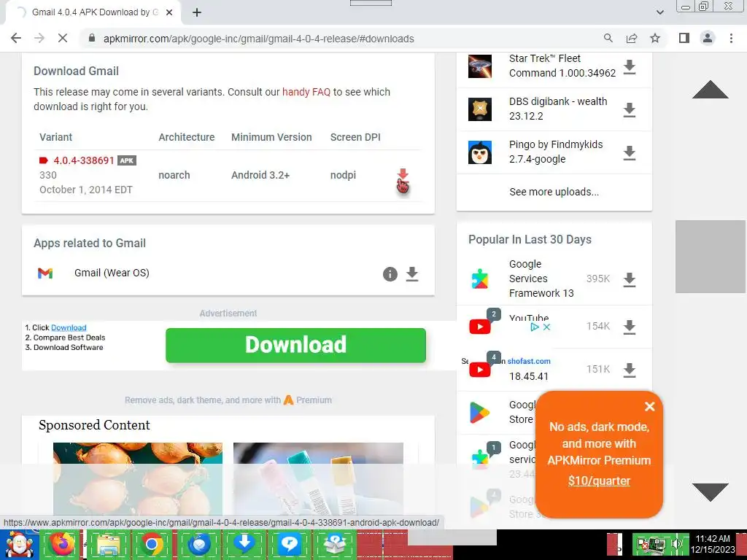747x560 pixels.
Task: Open Star Trek Fleet Command 1.000.34962
Action: tap(562, 66)
